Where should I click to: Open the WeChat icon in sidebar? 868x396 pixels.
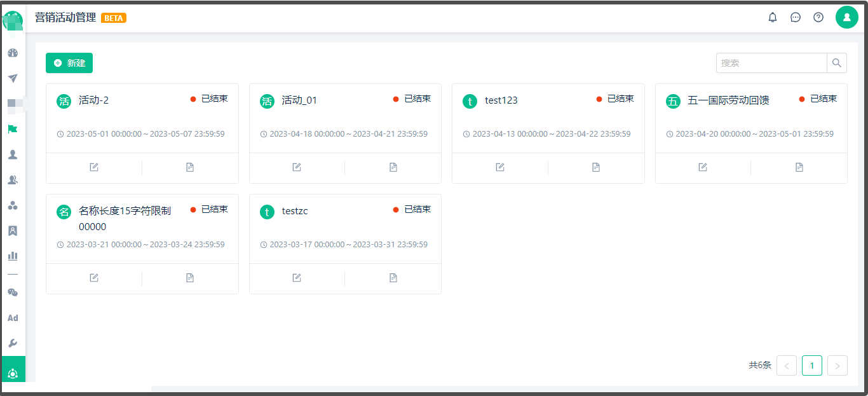(13, 292)
